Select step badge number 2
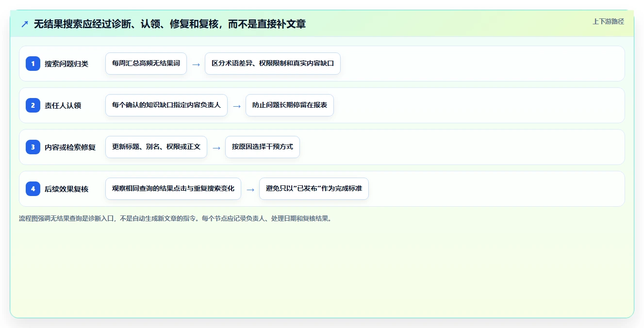Image resolution: width=644 pixels, height=328 pixels. [33, 105]
